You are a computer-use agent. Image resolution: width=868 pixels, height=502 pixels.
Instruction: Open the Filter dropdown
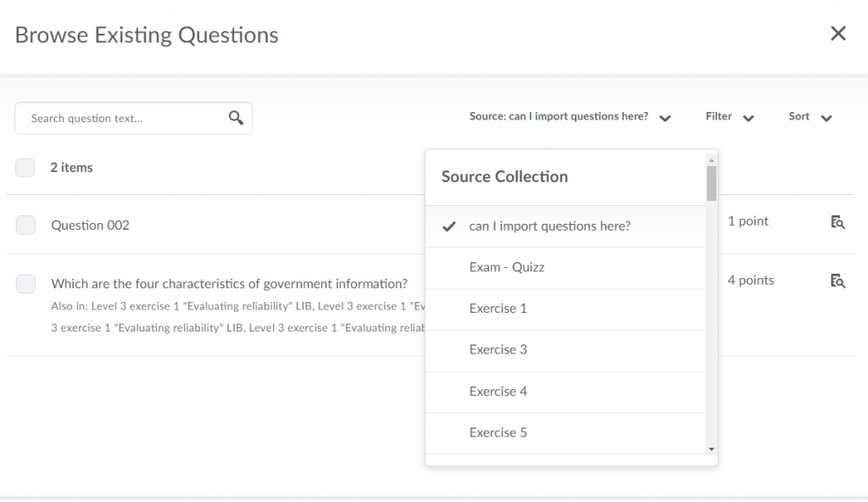click(x=729, y=116)
